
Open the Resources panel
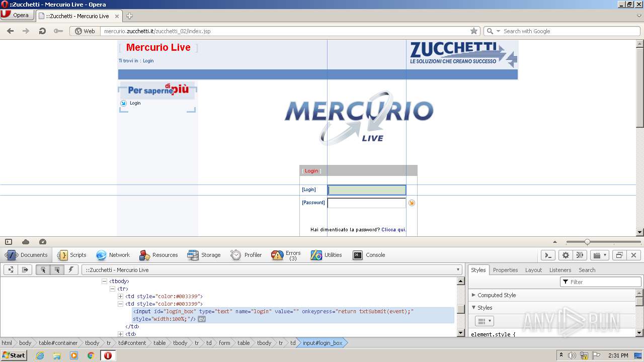[x=158, y=255]
